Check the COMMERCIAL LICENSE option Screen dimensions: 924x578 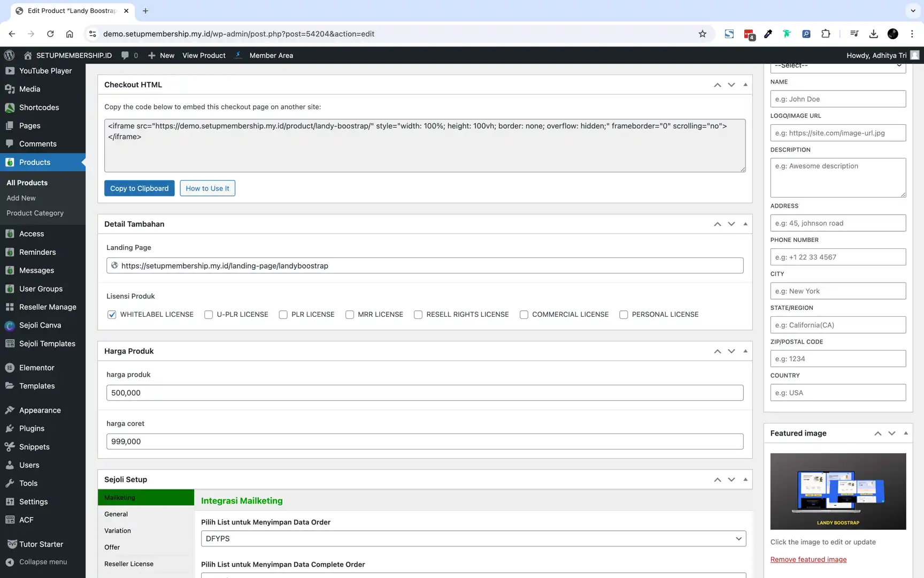tap(523, 315)
